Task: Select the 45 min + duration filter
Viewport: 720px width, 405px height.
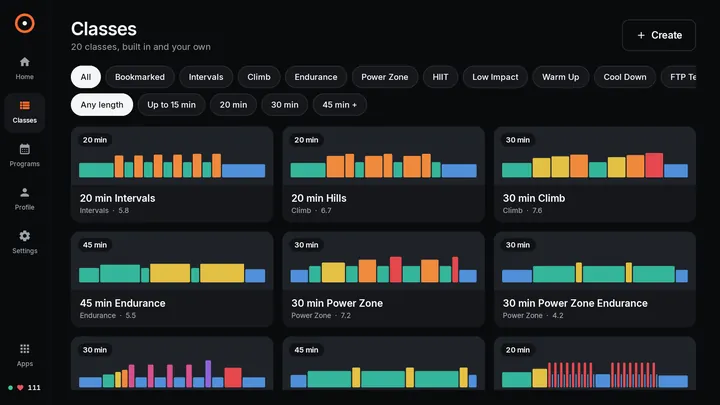Action: [x=339, y=105]
